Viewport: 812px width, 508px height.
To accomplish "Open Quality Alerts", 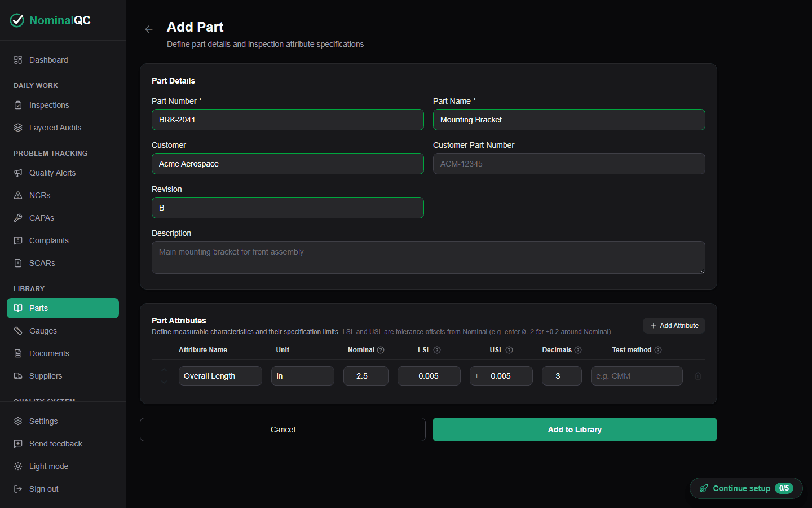I will coord(63,173).
